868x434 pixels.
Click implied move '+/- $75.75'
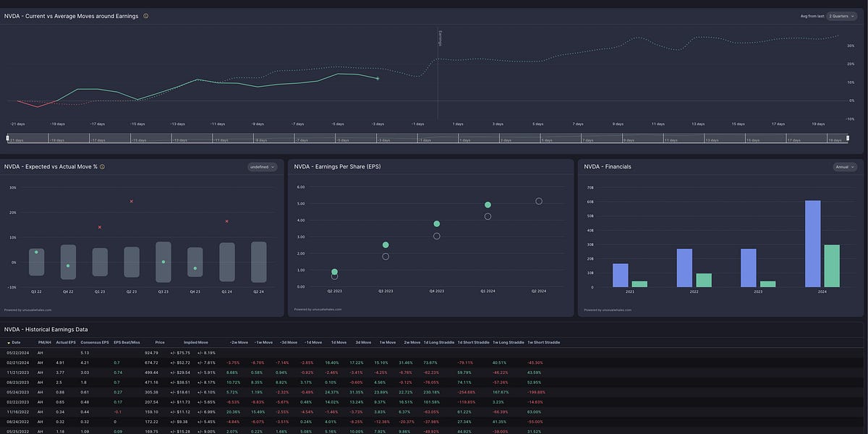(x=181, y=353)
